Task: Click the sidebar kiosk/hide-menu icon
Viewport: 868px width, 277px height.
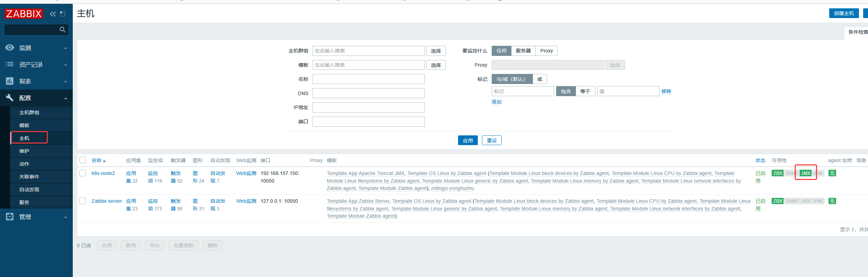Action: pos(63,14)
